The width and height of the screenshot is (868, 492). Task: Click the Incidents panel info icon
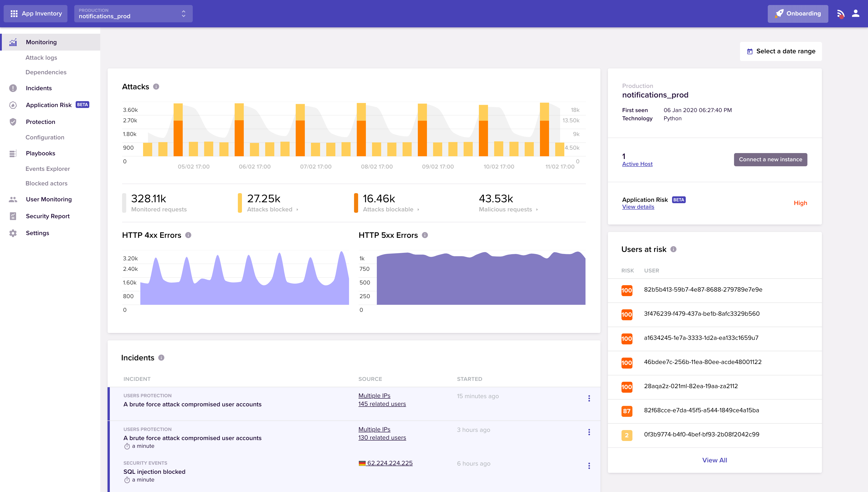[161, 358]
